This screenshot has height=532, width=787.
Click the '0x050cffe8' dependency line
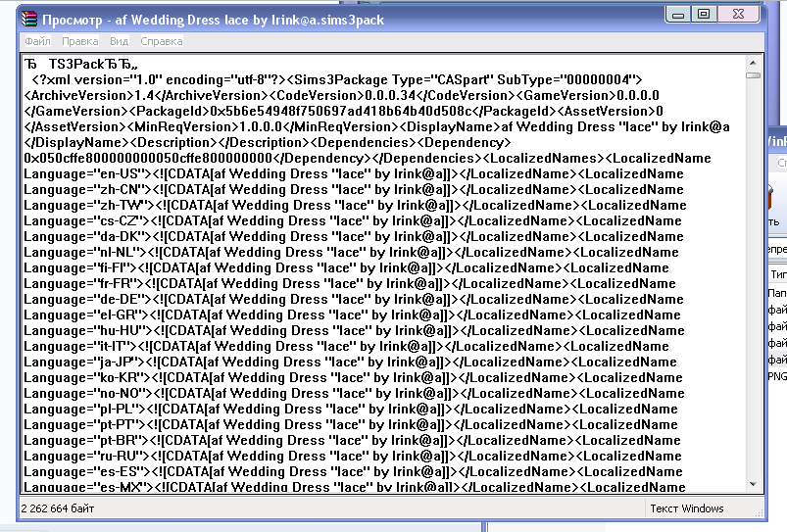point(367,158)
